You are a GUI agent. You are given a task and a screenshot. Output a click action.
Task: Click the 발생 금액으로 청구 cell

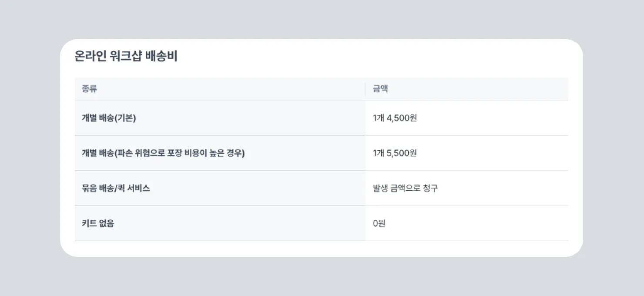(x=405, y=188)
